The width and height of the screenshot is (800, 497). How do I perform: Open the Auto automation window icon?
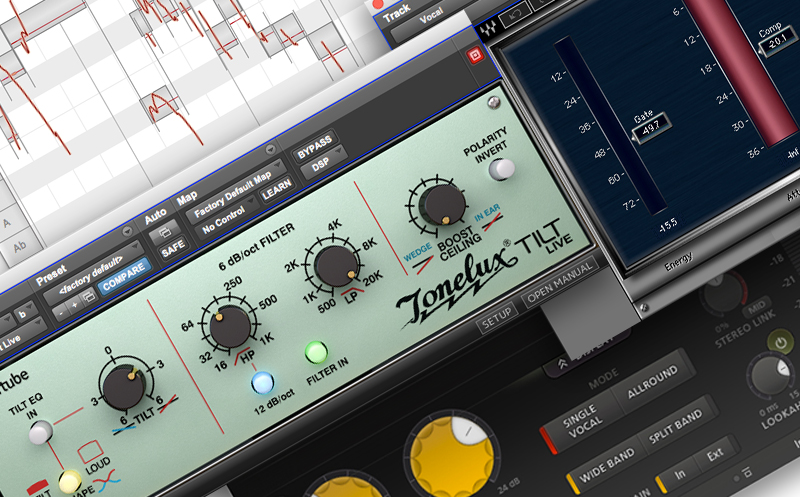(x=164, y=233)
